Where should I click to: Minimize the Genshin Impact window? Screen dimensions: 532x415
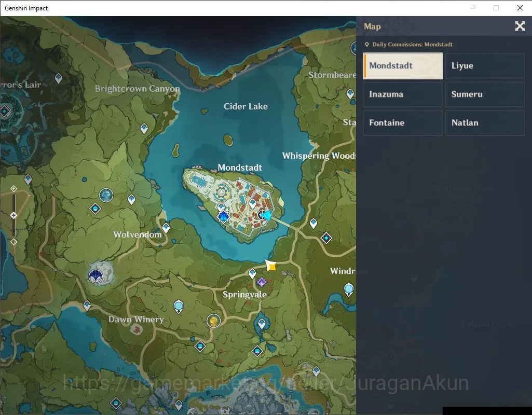pos(473,8)
